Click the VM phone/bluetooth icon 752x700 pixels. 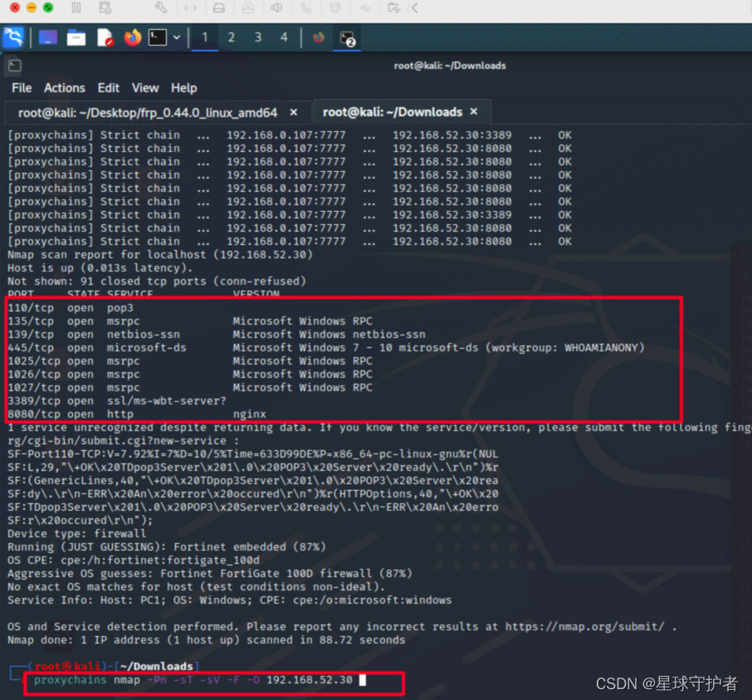pyautogui.click(x=306, y=7)
